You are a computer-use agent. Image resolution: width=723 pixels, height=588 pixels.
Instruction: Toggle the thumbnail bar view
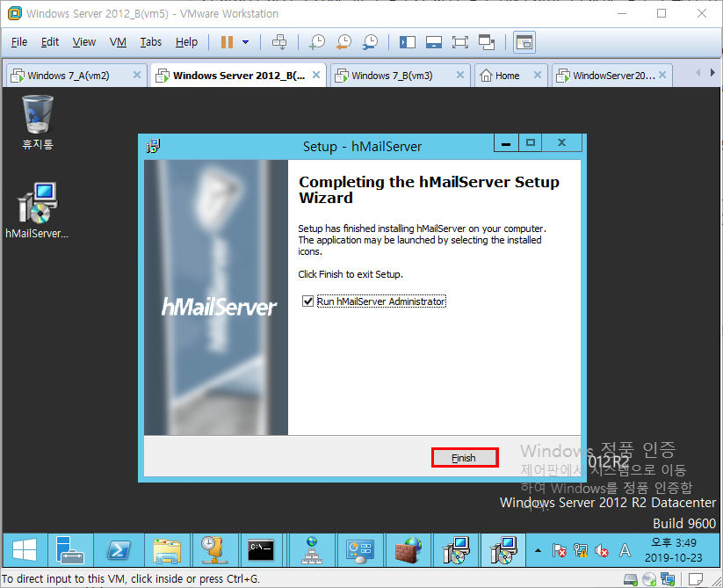(434, 42)
